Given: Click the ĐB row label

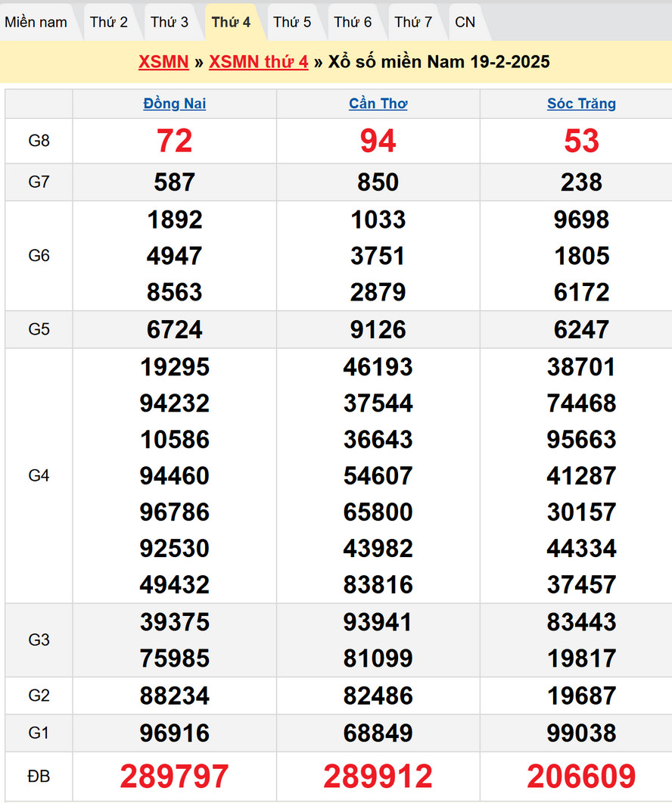Looking at the screenshot, I should coord(39,777).
